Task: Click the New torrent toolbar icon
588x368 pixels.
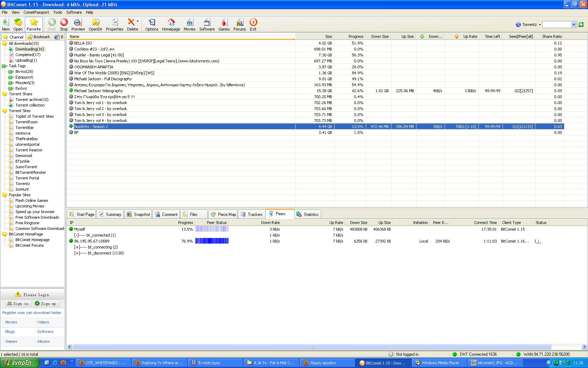Action: tap(6, 25)
